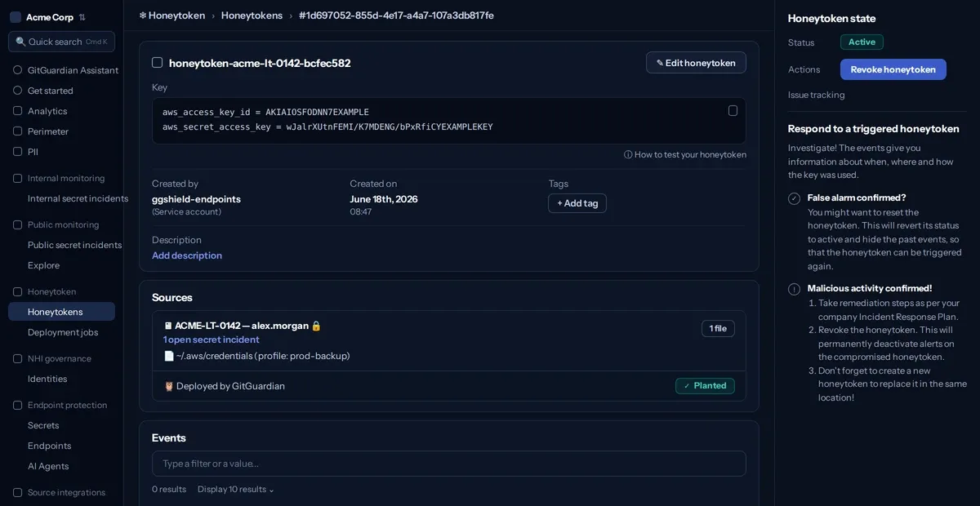Image resolution: width=980 pixels, height=506 pixels.
Task: Click the + Add tag button
Action: point(577,203)
